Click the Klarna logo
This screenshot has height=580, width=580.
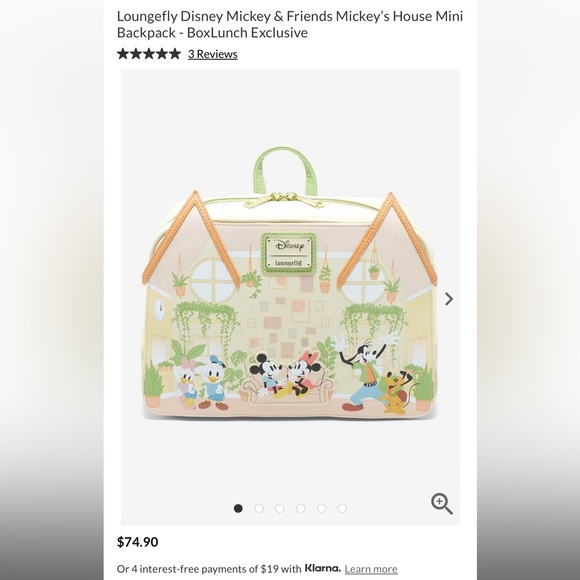322,568
